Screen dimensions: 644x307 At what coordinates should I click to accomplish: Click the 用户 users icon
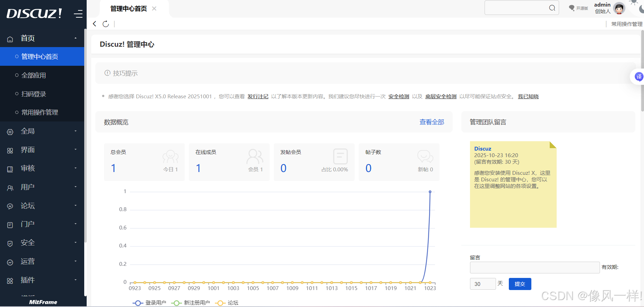(x=10, y=188)
